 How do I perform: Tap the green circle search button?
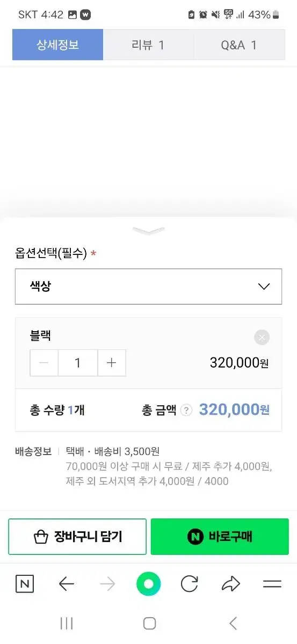click(149, 584)
